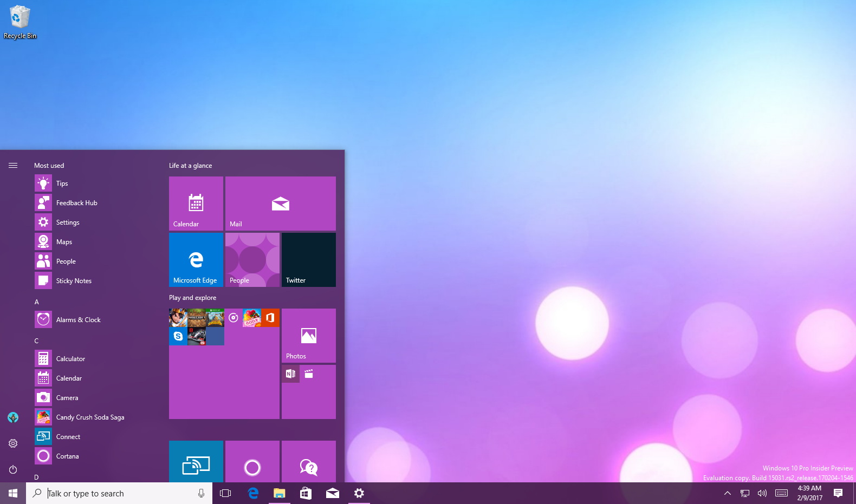Click the Play and explore group title

(192, 298)
